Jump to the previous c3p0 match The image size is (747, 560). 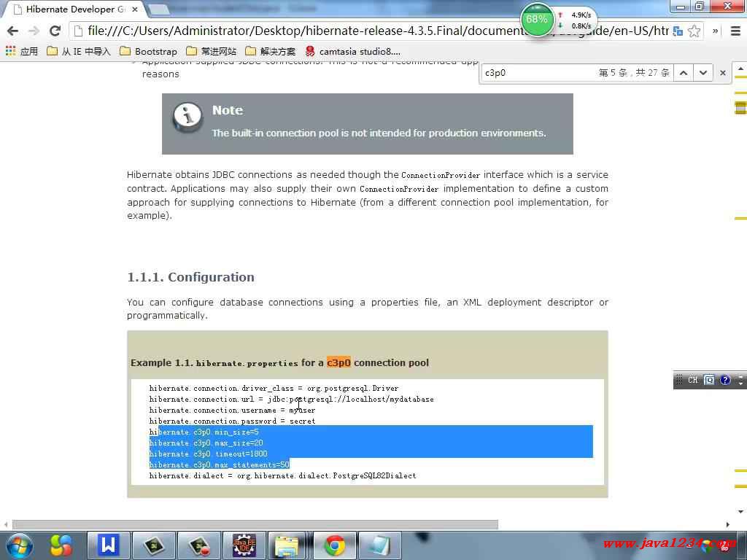pyautogui.click(x=684, y=73)
